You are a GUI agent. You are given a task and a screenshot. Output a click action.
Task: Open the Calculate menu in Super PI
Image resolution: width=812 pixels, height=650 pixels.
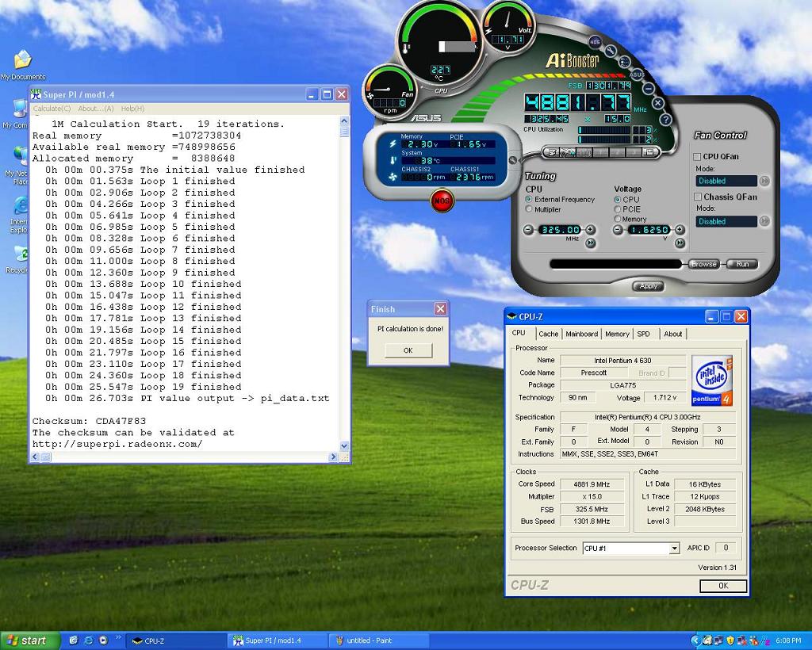pyautogui.click(x=52, y=109)
